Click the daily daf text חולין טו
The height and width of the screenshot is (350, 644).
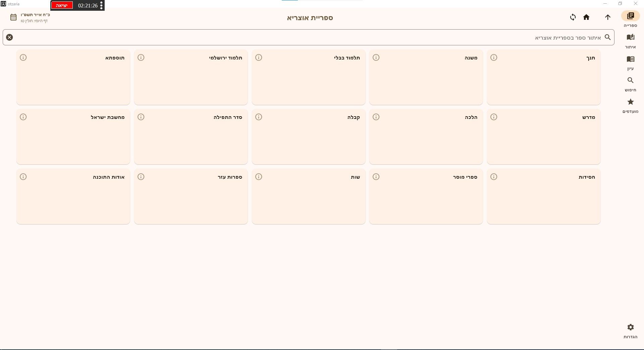34,21
